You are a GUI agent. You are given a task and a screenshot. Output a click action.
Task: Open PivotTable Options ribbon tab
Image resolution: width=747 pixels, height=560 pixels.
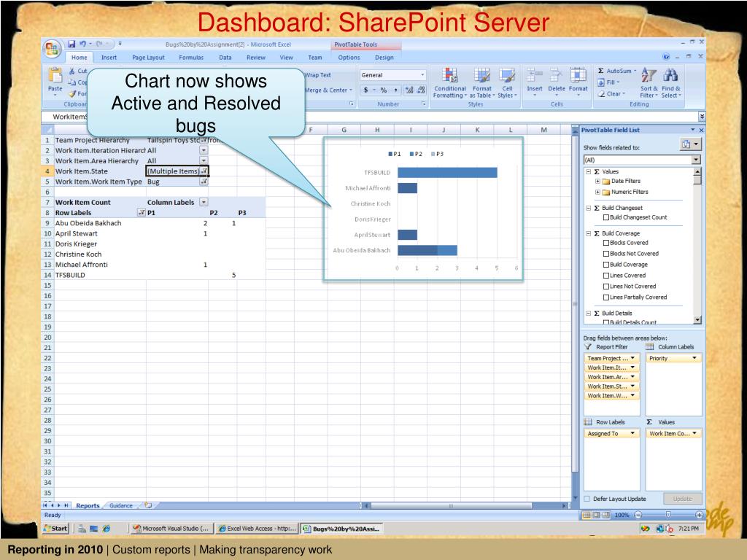pos(349,57)
